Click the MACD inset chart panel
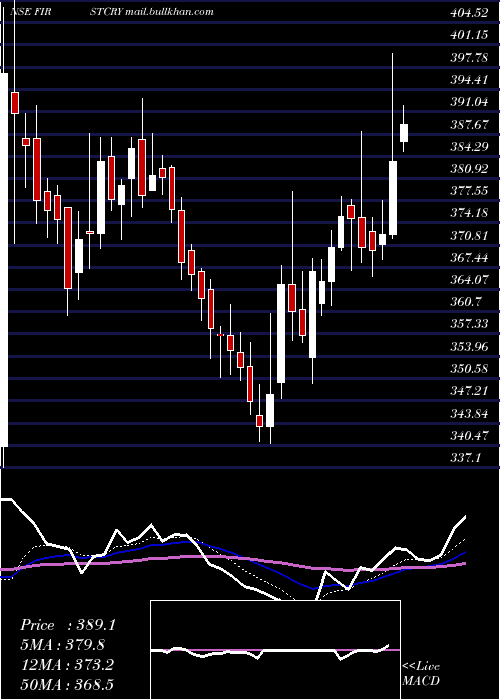This screenshot has width=500, height=700. click(x=275, y=650)
